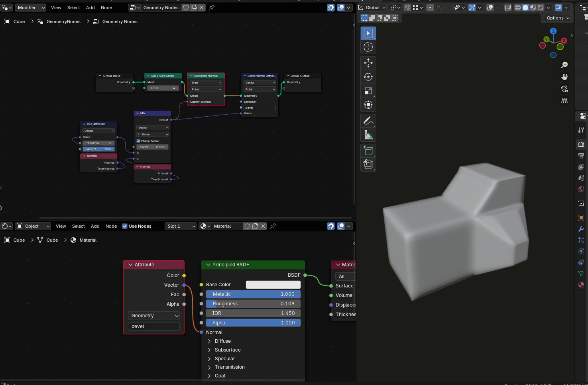Open Add menu in geometry node editor
Image resolution: width=588 pixels, height=385 pixels.
[90, 8]
